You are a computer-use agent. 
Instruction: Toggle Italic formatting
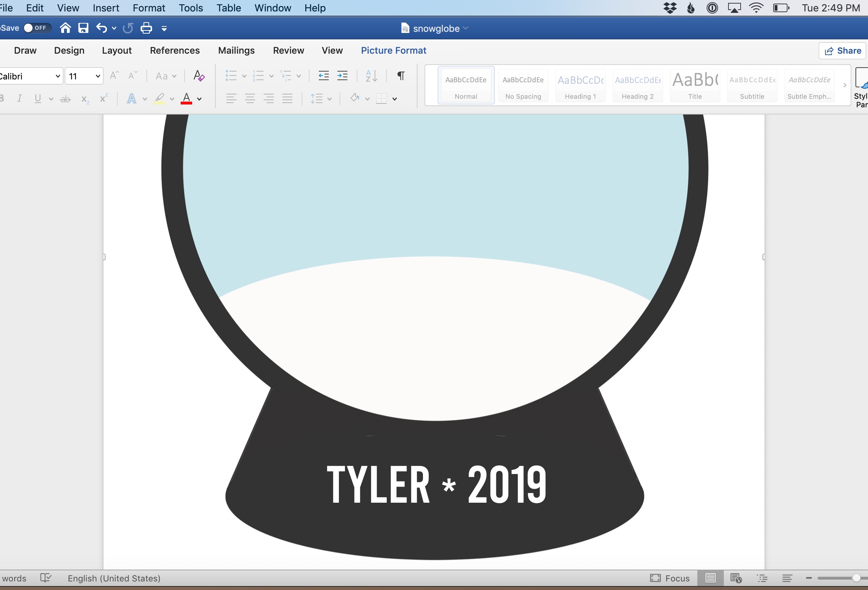[x=19, y=99]
